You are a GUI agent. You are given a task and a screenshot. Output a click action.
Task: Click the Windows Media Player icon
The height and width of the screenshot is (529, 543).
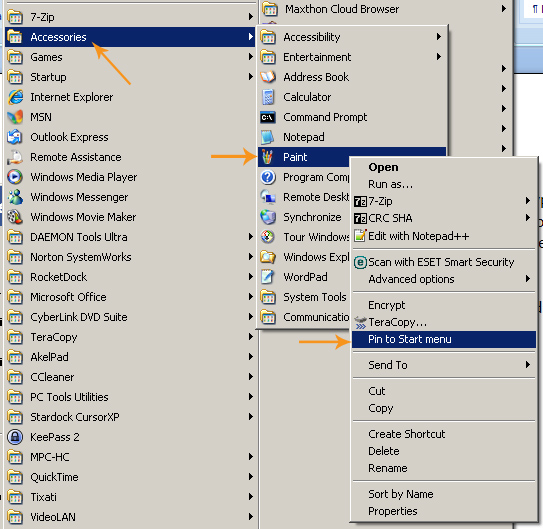click(15, 177)
